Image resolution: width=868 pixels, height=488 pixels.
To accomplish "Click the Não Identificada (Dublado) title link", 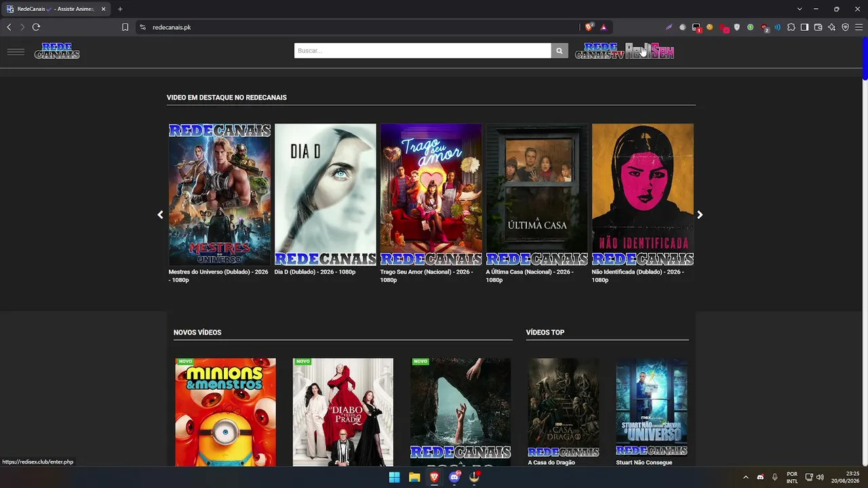I will tap(638, 276).
